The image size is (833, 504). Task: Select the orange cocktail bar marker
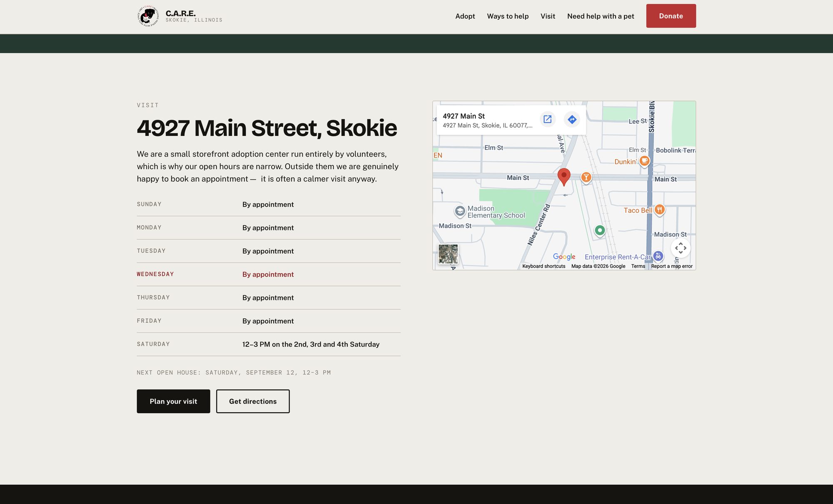[x=586, y=177]
